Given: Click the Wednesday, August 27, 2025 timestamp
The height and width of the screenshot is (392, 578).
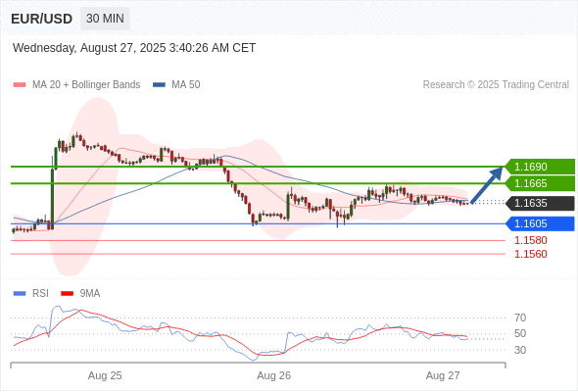Looking at the screenshot, I should click(x=134, y=48).
